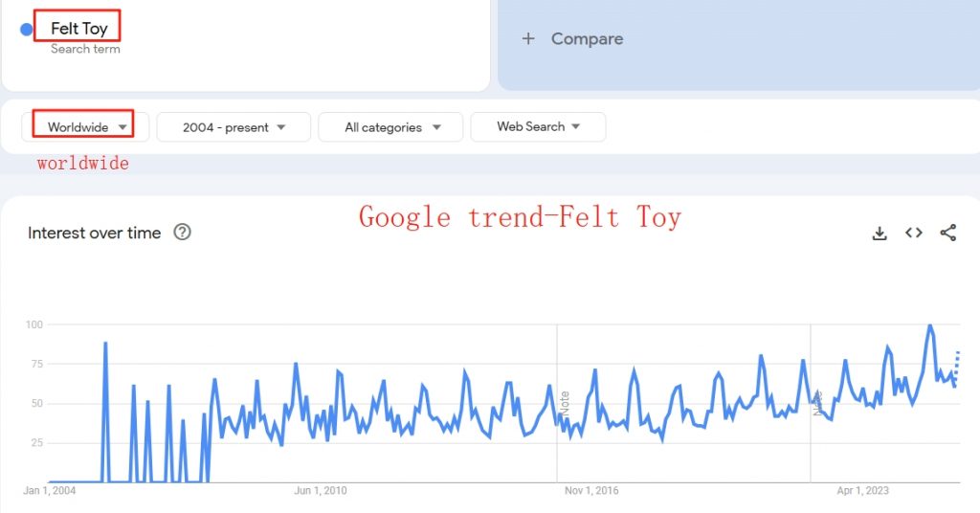Click the Note marker near 2022
Viewport: 980px width, 513px height.
click(817, 404)
